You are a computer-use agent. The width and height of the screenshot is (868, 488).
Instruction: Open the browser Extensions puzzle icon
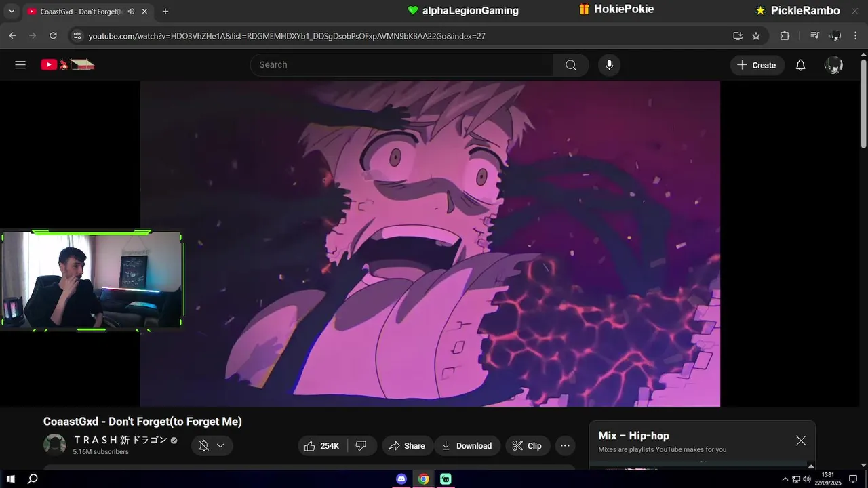point(785,36)
